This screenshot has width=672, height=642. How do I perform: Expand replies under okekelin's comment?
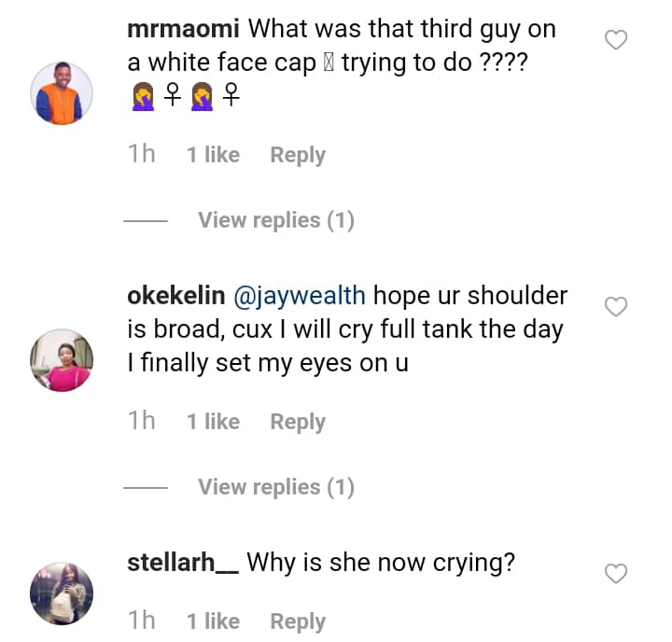tap(275, 487)
